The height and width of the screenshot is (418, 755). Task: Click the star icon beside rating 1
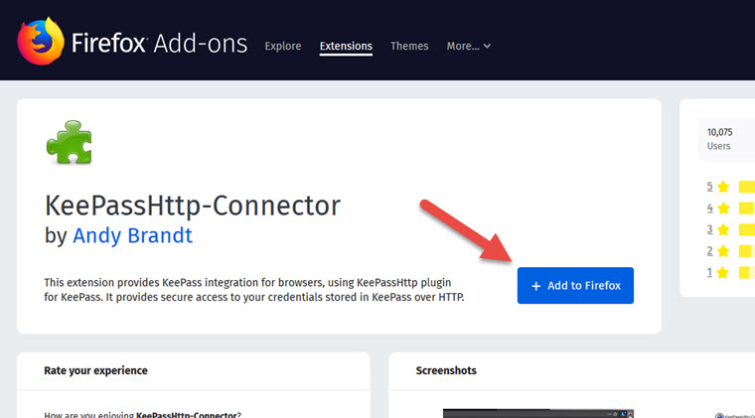pos(723,273)
